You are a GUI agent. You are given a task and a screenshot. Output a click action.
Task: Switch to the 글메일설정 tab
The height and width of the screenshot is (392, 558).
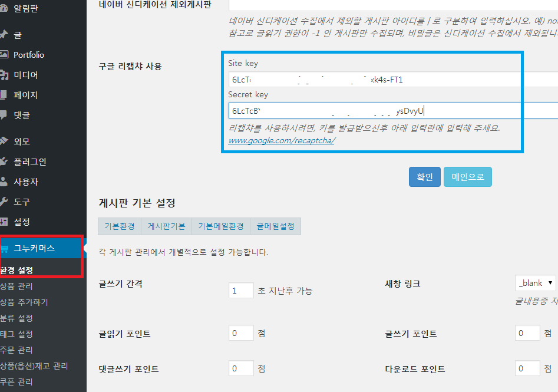(x=275, y=226)
